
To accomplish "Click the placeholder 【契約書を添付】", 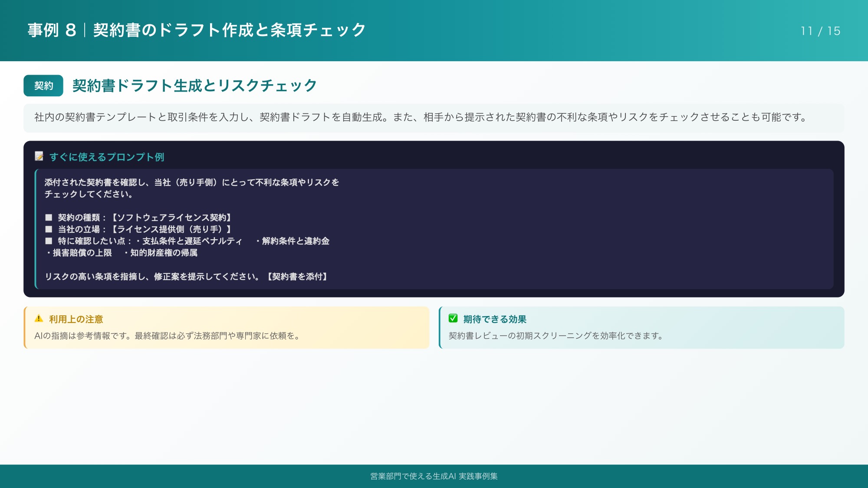I will click(297, 277).
